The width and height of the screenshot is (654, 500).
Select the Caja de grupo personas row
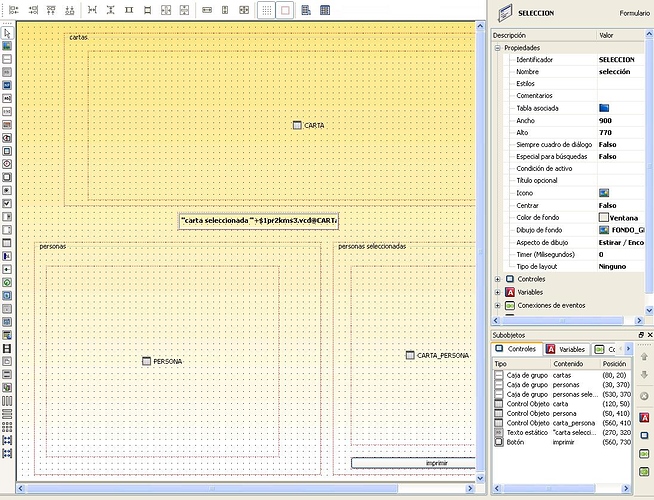[562, 385]
